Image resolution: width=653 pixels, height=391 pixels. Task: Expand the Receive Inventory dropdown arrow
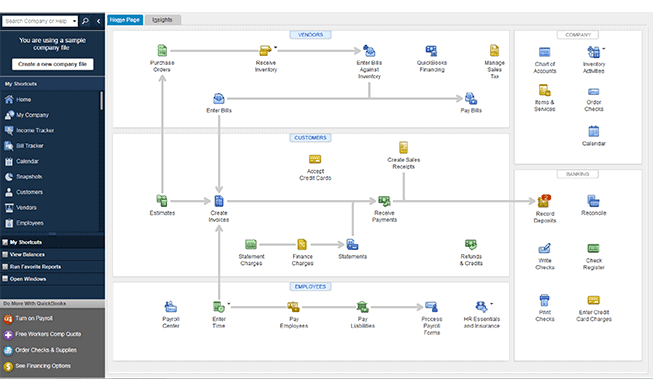276,47
